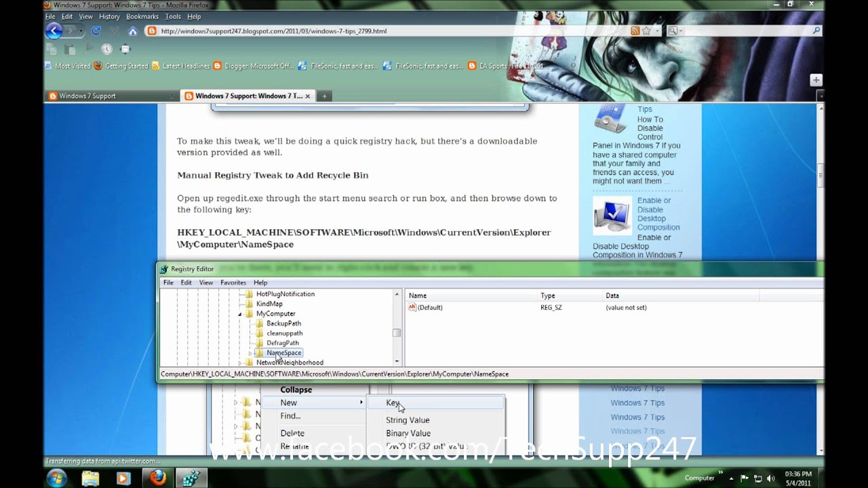Open the back/forward history dropdown arrow
The width and height of the screenshot is (868, 488).
(x=81, y=31)
